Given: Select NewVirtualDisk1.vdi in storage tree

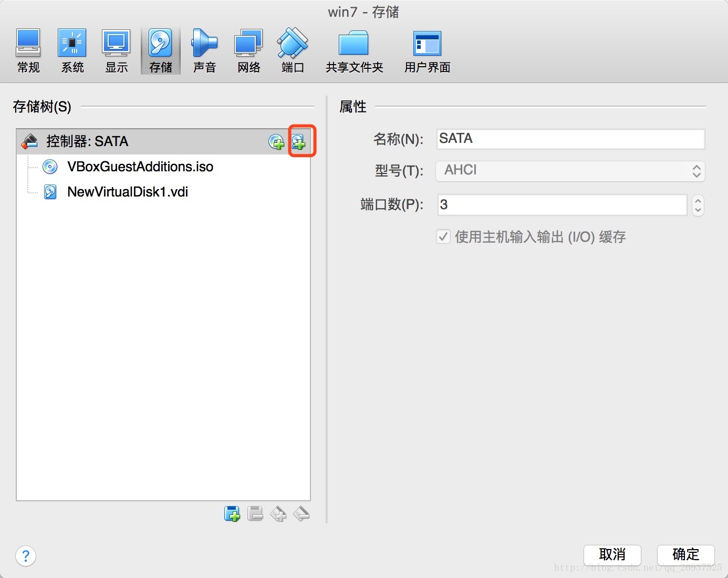Looking at the screenshot, I should [128, 192].
